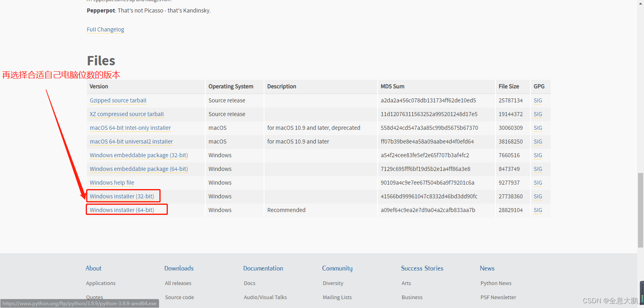Open the Docs footer link

[x=250, y=283]
